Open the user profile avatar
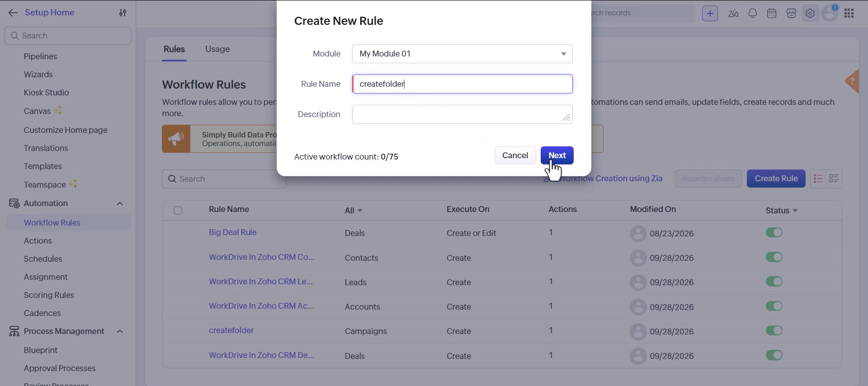 pyautogui.click(x=830, y=13)
